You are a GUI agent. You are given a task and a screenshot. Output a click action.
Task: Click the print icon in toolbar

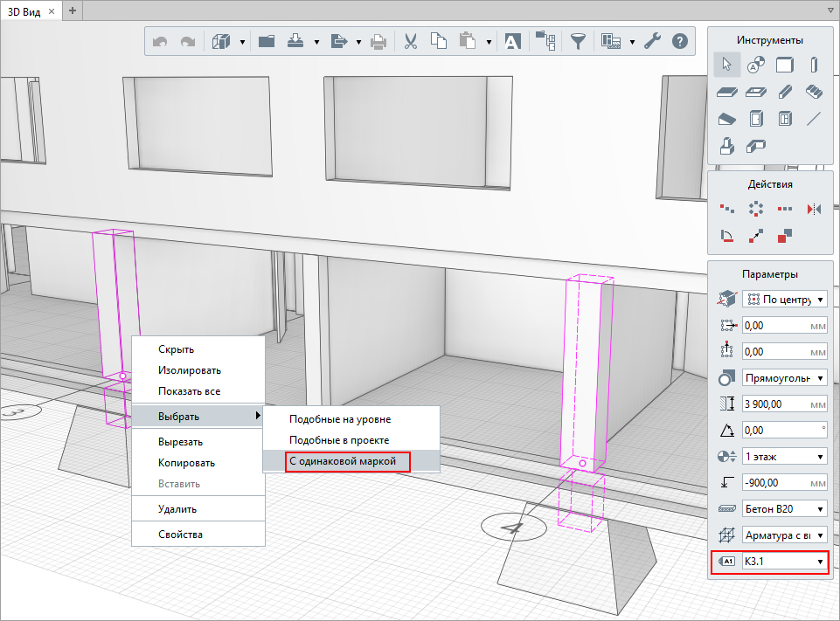click(x=378, y=40)
